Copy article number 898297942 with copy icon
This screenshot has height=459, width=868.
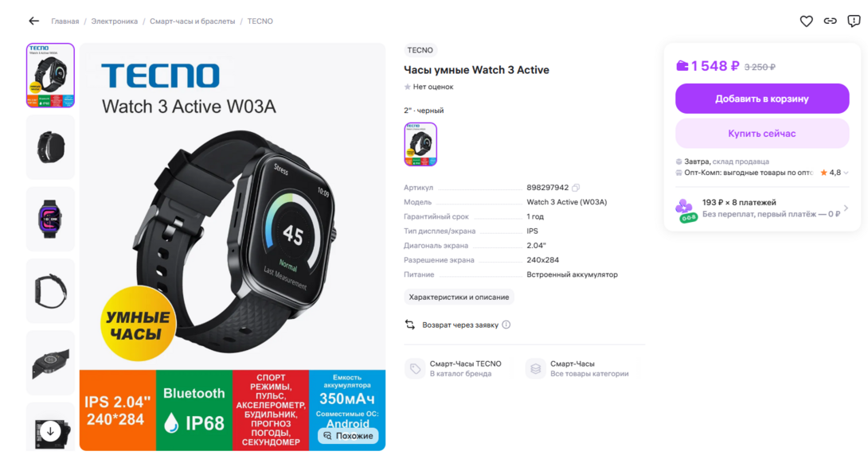tap(576, 188)
